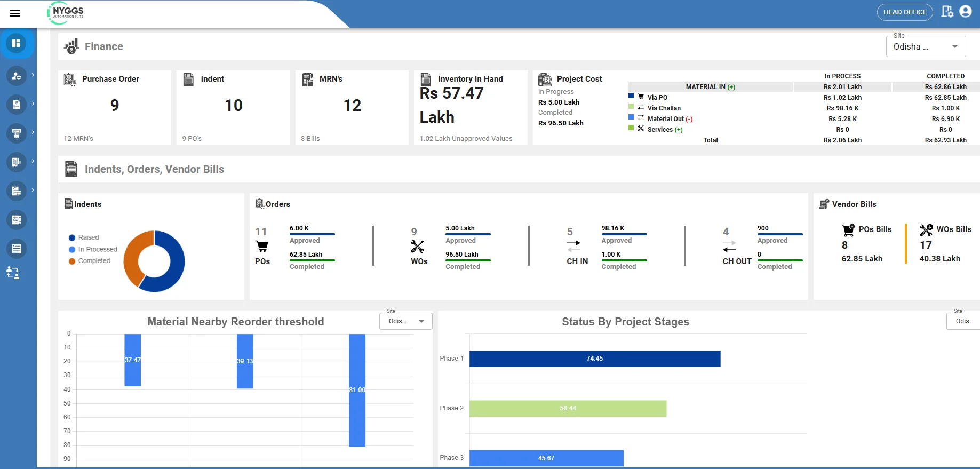Open the document sidebar icon
Screen dimensions: 980x469
point(16,105)
